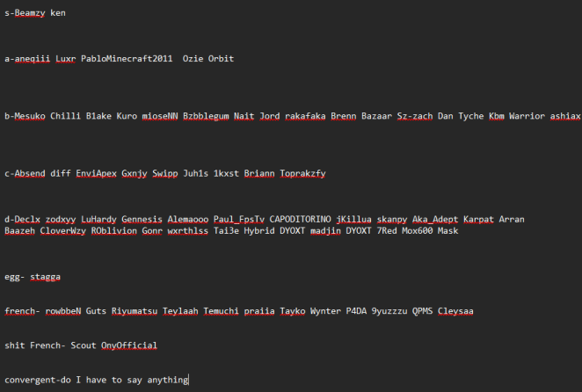This screenshot has width=582, height=392.
Task: Click 'Mesuko' in the b-tier line
Action: click(x=30, y=116)
